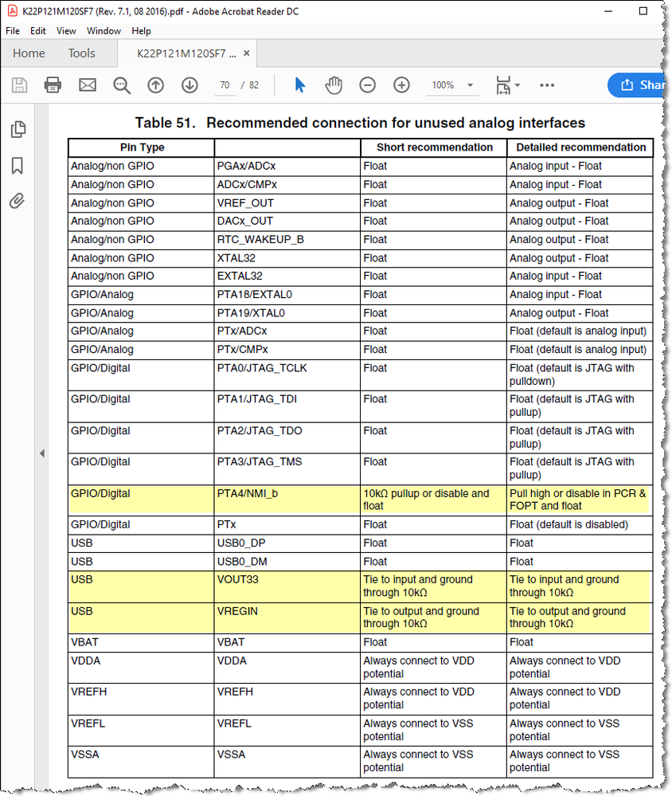
Task: Click the highlighted PTA4/NMI_b cell
Action: pyautogui.click(x=287, y=500)
